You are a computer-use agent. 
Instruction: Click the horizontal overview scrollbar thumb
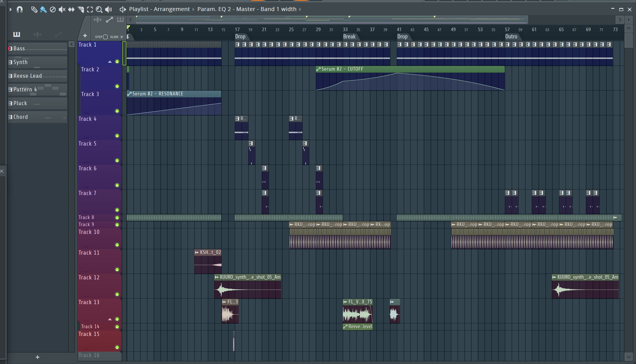click(x=332, y=19)
